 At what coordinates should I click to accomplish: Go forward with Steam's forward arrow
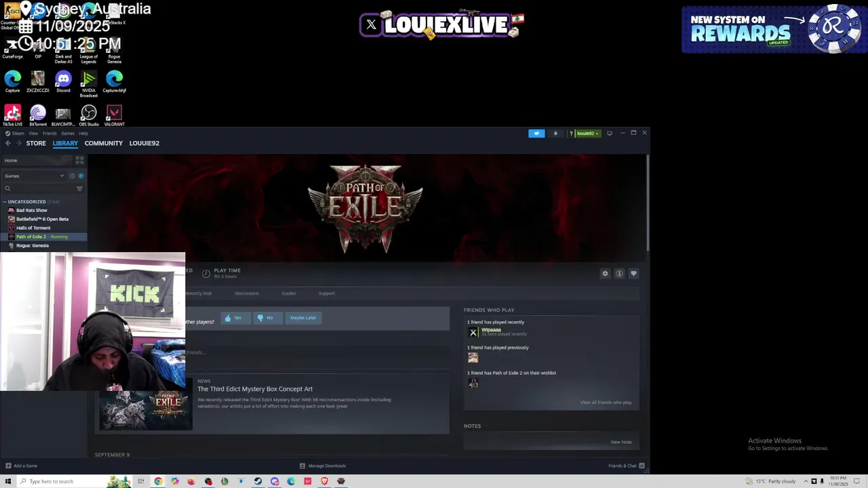tap(18, 143)
